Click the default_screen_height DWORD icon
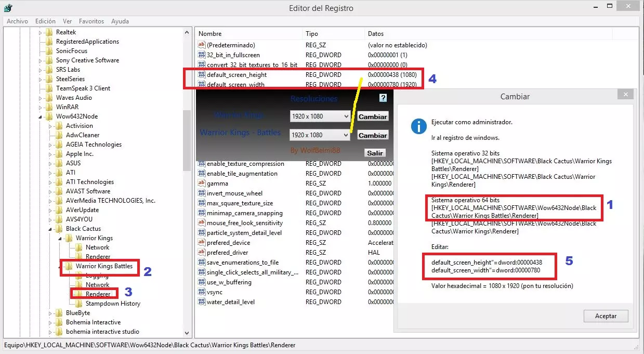Viewport: 644px width, 354px height. click(202, 75)
